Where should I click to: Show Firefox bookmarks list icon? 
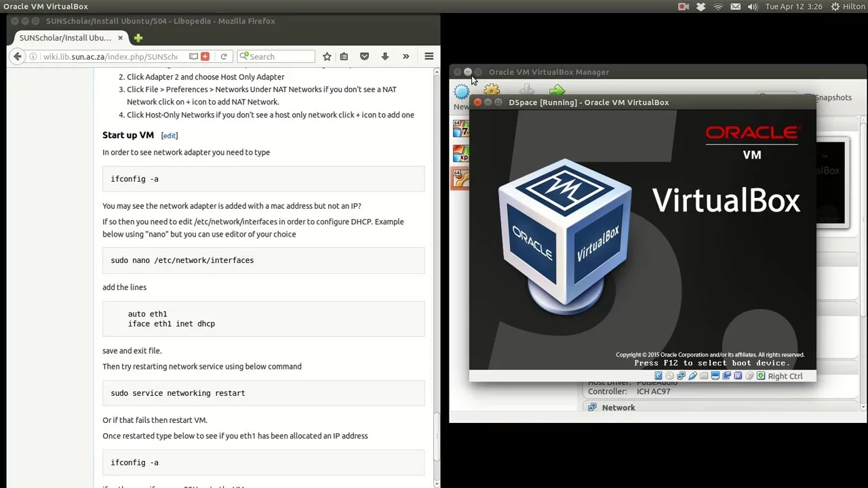pyautogui.click(x=344, y=56)
